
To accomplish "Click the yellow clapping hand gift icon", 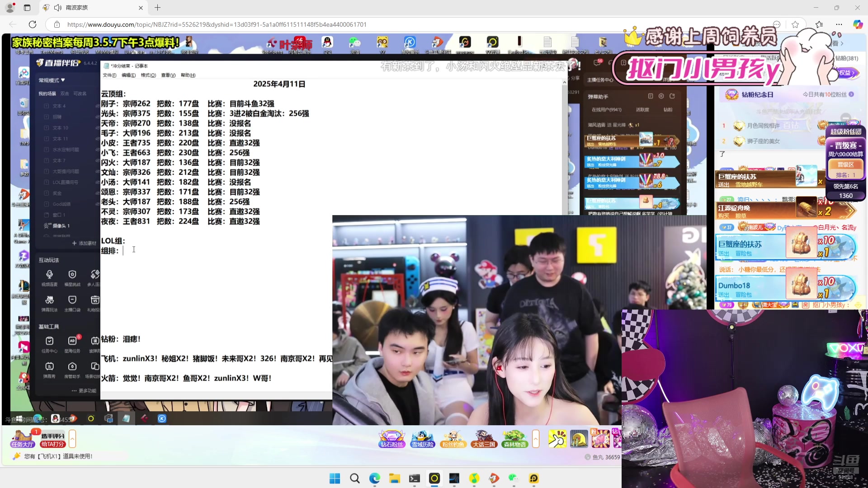I will tap(557, 438).
